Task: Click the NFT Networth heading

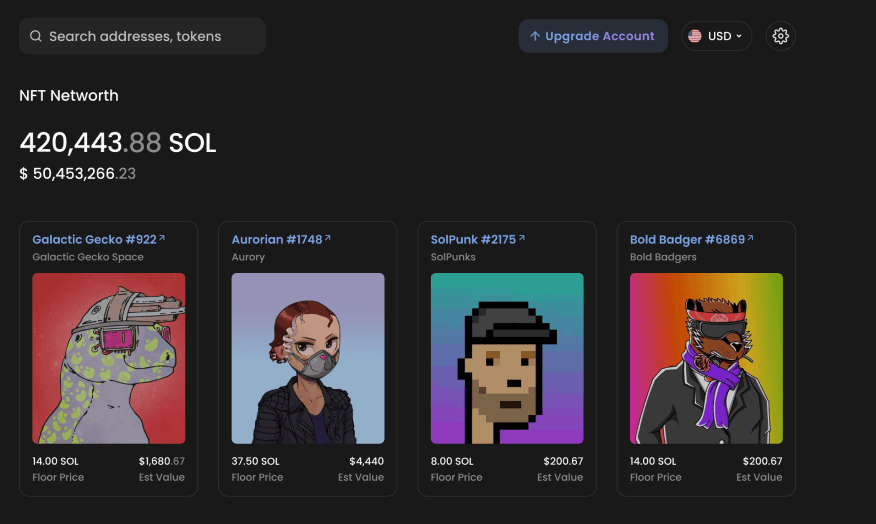Action: coord(69,96)
